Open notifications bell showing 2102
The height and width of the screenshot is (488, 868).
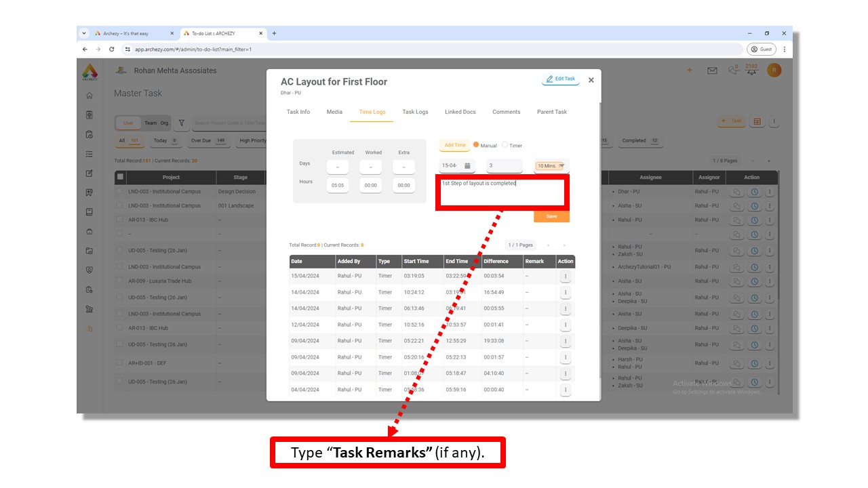point(751,70)
